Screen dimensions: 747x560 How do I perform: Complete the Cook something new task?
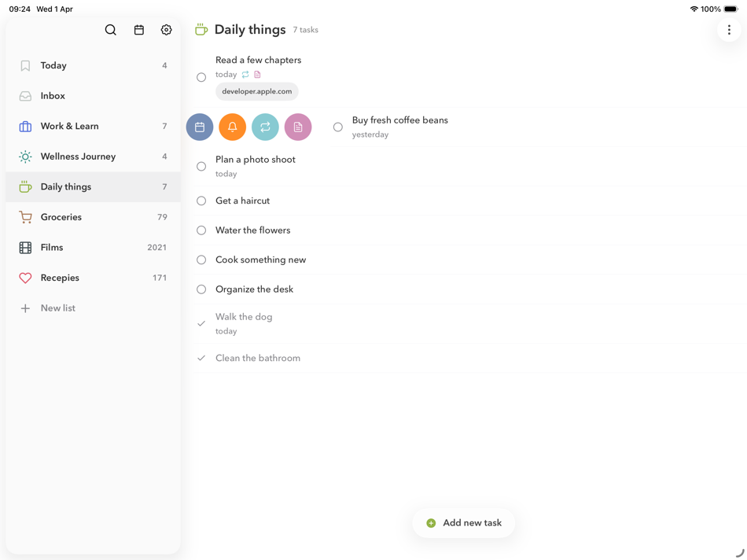(x=201, y=260)
